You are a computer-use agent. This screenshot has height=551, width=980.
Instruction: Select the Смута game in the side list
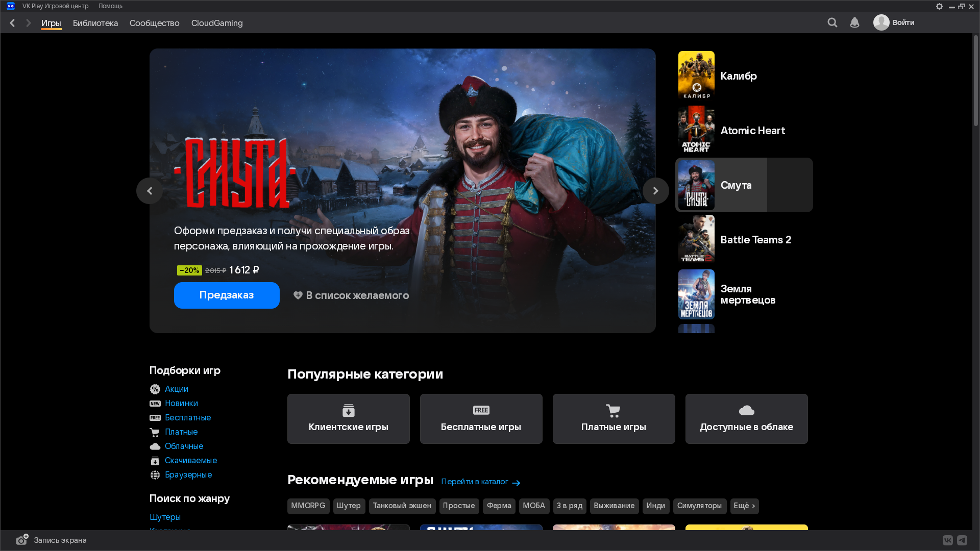coord(744,185)
